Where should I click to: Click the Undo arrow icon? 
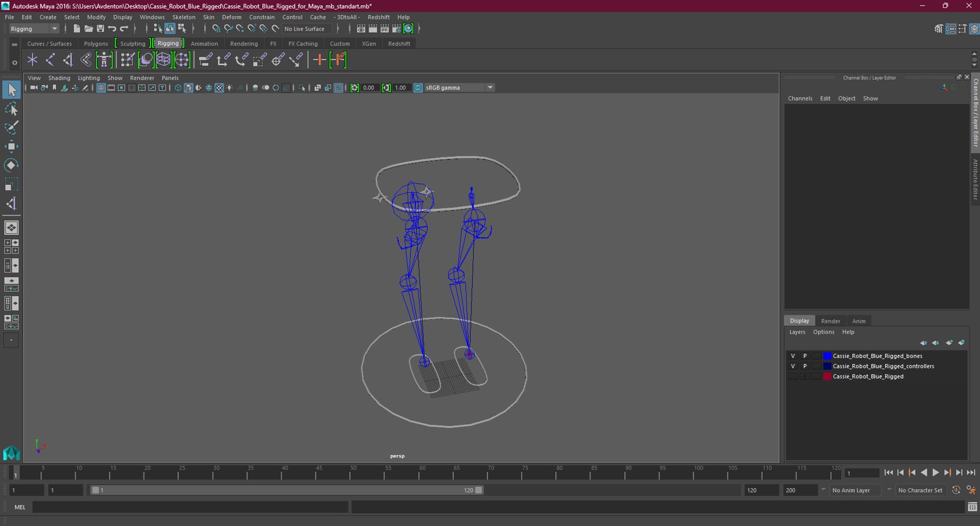tap(112, 29)
